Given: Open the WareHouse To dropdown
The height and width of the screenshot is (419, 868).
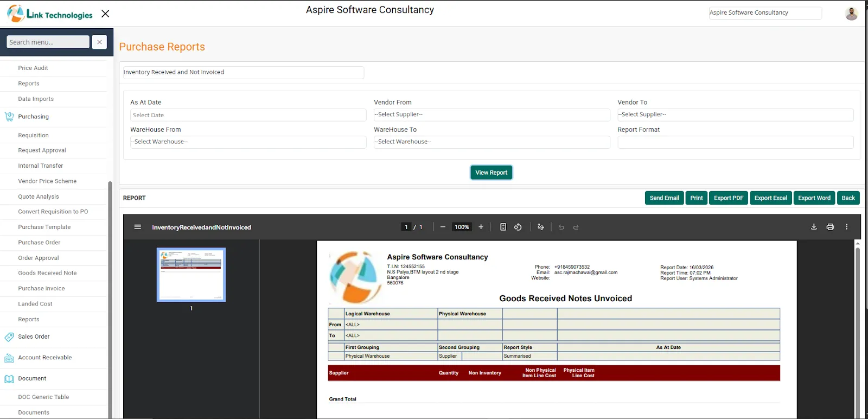Looking at the screenshot, I should (492, 142).
